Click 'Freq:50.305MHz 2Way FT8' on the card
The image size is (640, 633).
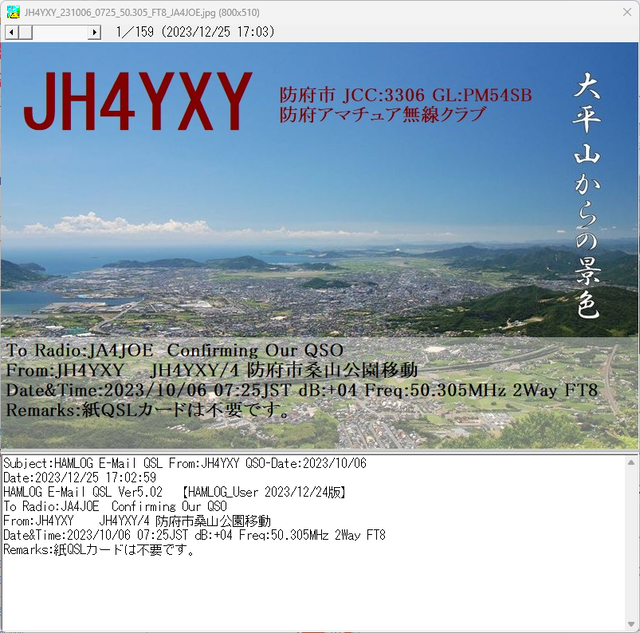481,390
